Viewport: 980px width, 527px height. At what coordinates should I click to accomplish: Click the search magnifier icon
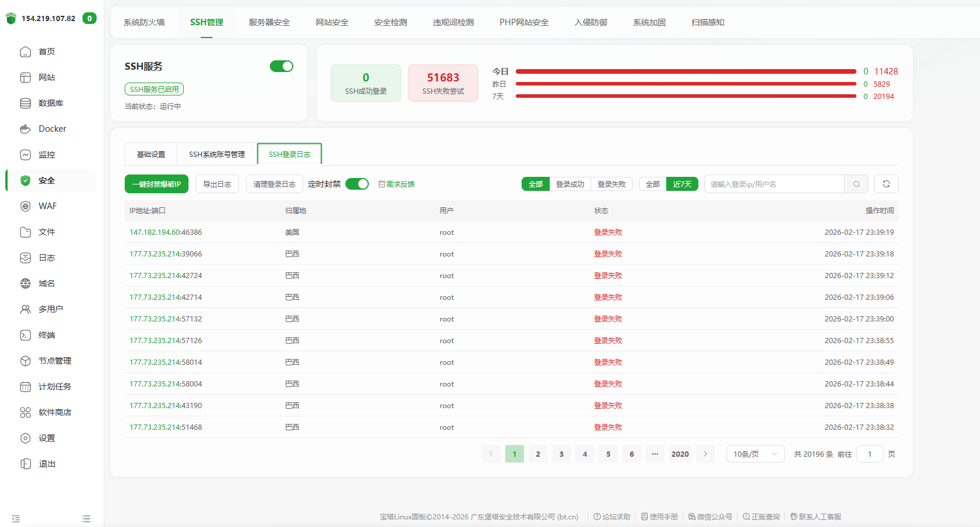click(x=856, y=184)
